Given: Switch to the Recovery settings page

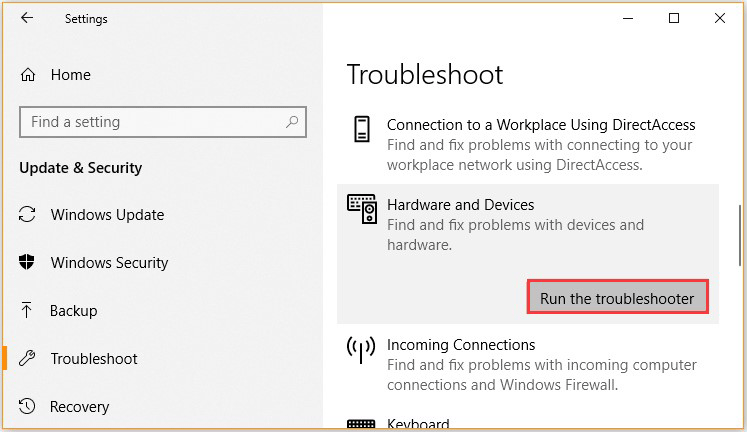Looking at the screenshot, I should (x=79, y=407).
